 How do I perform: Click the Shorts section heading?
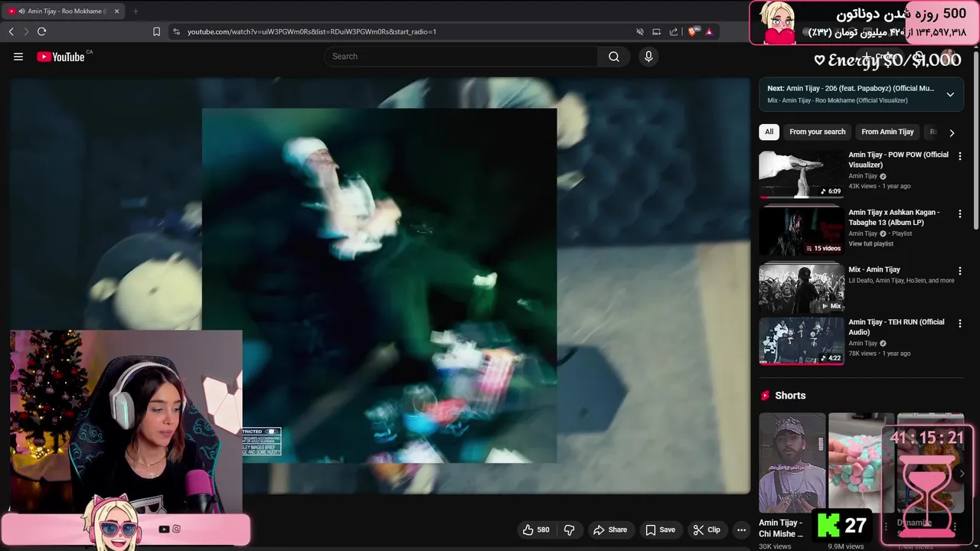coord(790,396)
